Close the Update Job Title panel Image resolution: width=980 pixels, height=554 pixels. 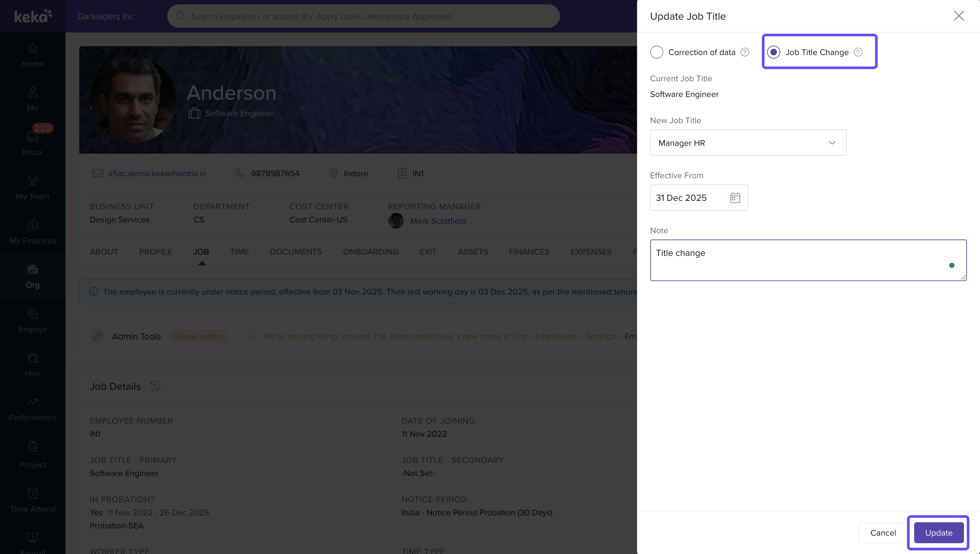[958, 16]
